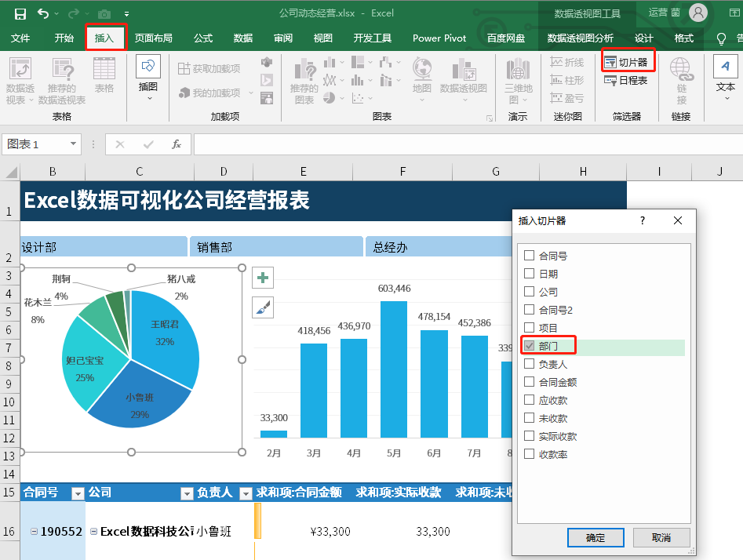The height and width of the screenshot is (560, 743).
Task: Switch to the 公式 ribbon tab
Action: (203, 38)
